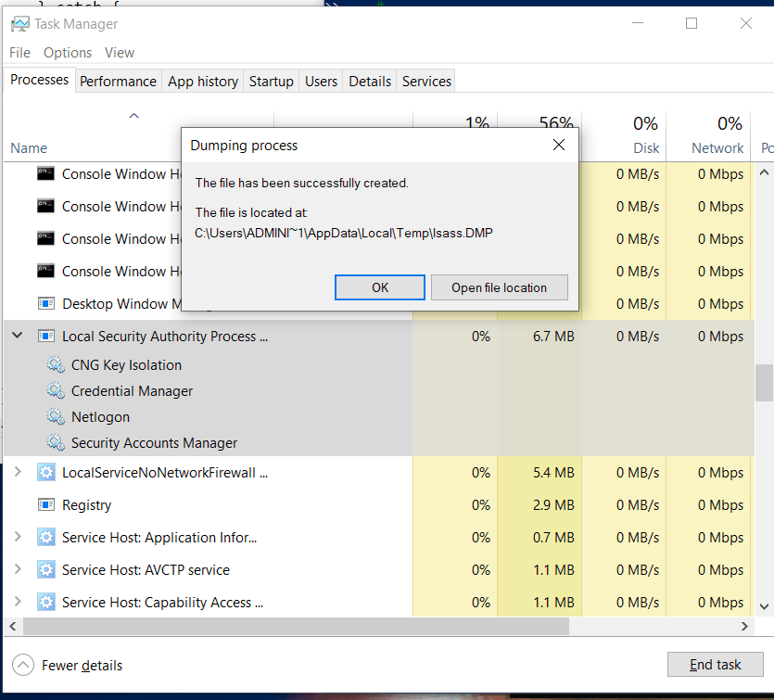Switch to the Services tab
Viewport: 774px width, 700px height.
tap(426, 81)
